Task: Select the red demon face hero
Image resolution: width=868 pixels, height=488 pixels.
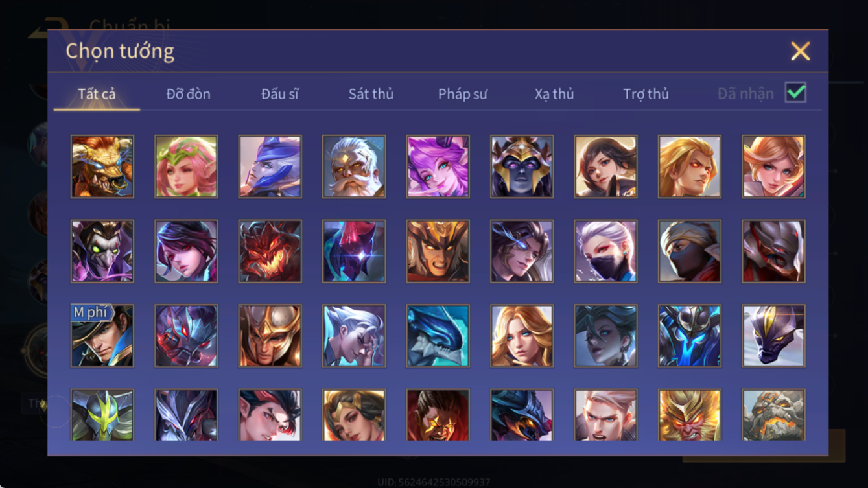Action: click(x=270, y=251)
